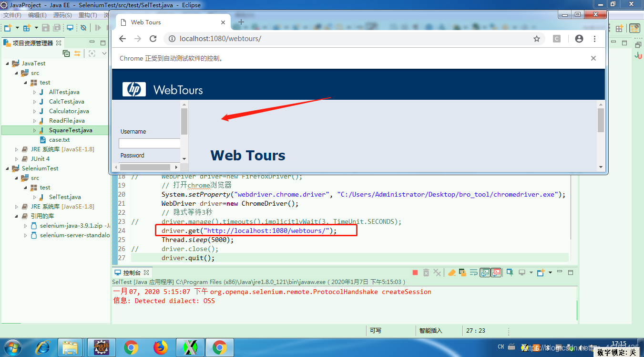The height and width of the screenshot is (357, 644).
Task: Bookmark this page with star icon
Action: pyautogui.click(x=537, y=39)
